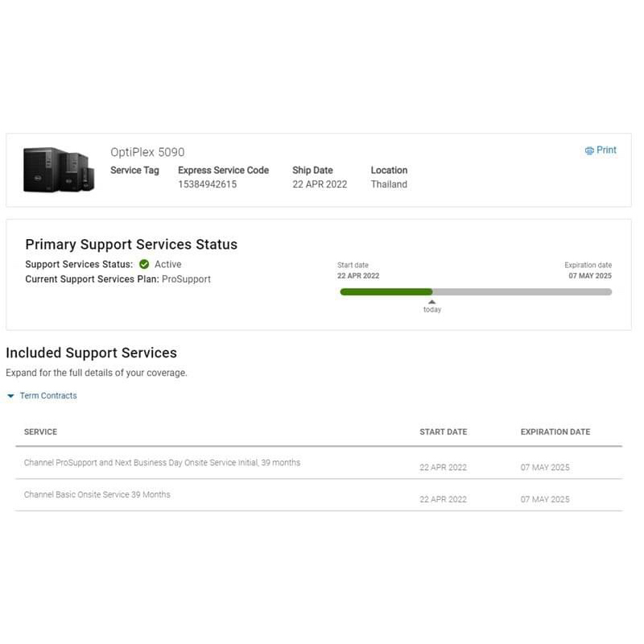Image resolution: width=644 pixels, height=644 pixels.
Task: Click the green Active status checkmark icon
Action: [144, 264]
